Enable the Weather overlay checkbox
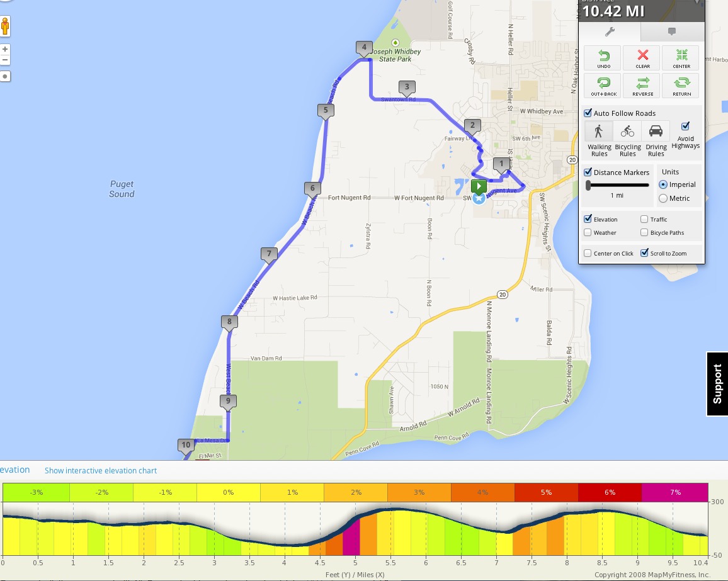This screenshot has height=581, width=728. [x=588, y=232]
